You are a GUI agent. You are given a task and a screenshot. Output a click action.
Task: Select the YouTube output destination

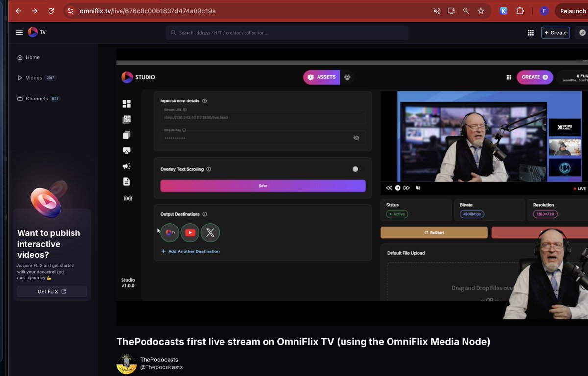coord(190,232)
